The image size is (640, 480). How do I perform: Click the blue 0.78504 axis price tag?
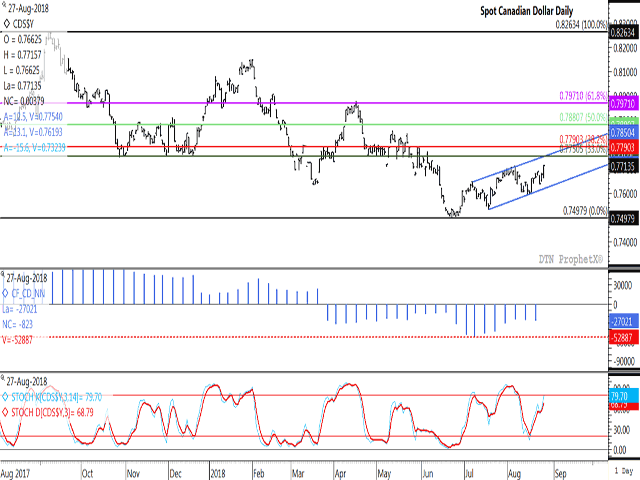tap(624, 132)
